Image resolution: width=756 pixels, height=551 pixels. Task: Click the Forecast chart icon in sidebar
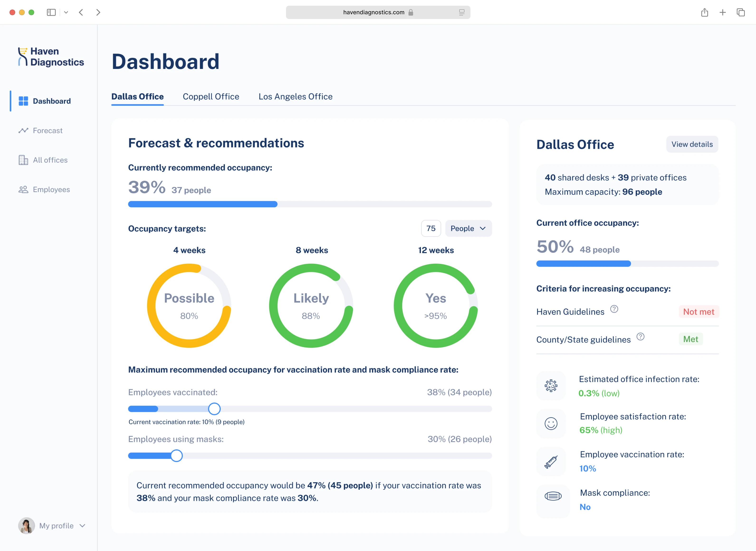23,130
